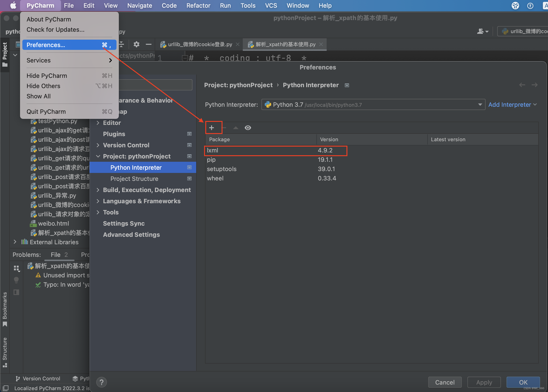Click the Apply button
Image resolution: width=548 pixels, height=392 pixels.
point(484,382)
